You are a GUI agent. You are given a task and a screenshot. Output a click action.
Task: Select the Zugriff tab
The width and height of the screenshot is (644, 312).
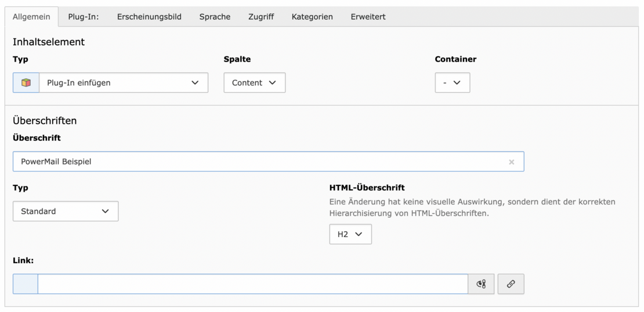point(261,17)
